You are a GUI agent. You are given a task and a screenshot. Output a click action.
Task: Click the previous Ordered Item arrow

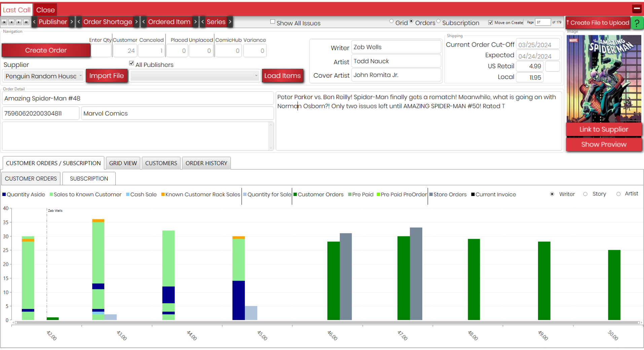click(x=144, y=22)
